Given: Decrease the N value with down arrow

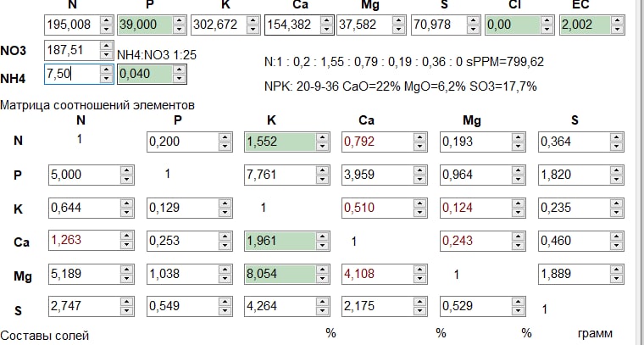Looking at the screenshot, I should click(107, 29).
